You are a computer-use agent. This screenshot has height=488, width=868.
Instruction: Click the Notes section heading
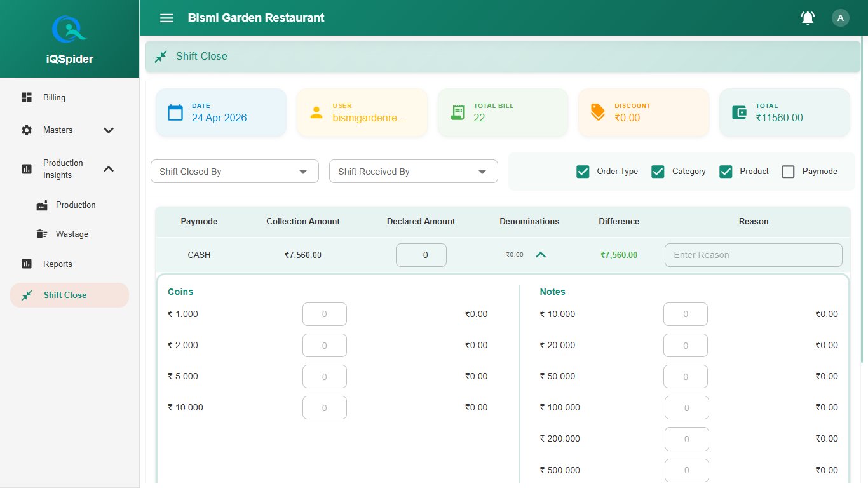(x=553, y=292)
